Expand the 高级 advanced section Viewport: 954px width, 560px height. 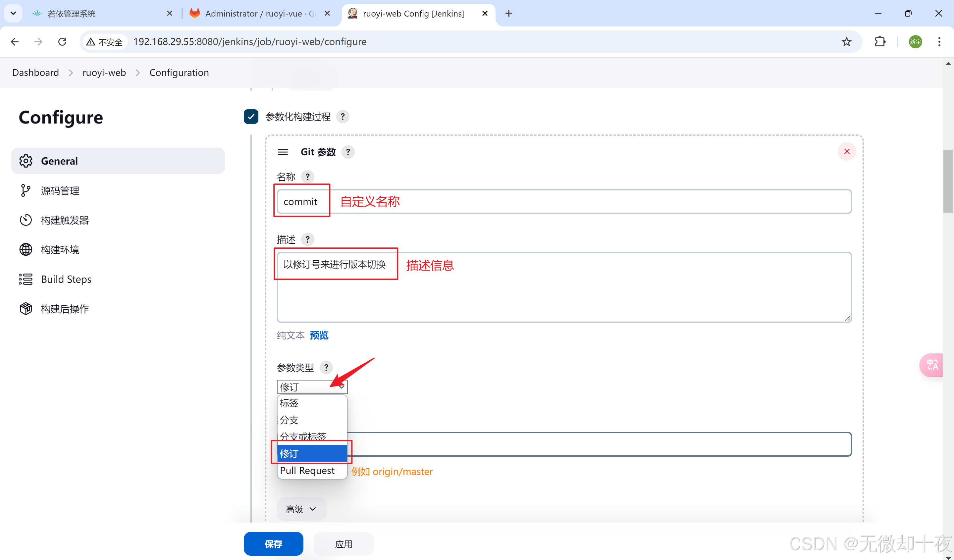[x=301, y=509]
